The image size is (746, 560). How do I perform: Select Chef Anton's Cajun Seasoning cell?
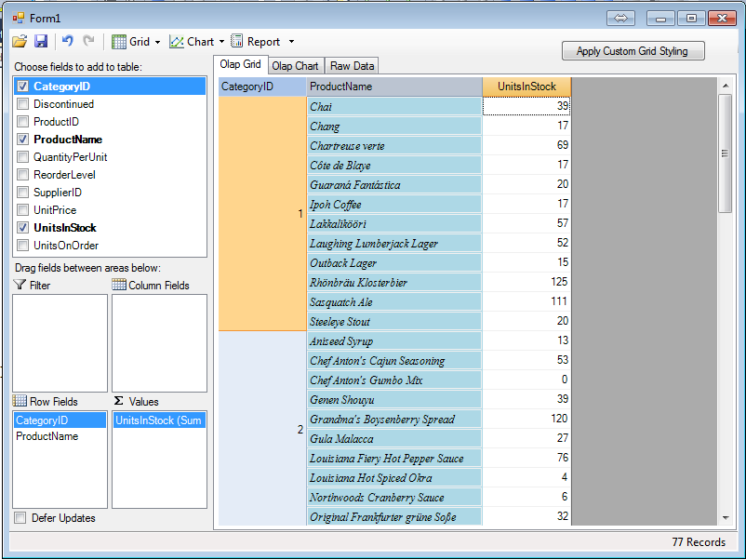click(x=394, y=360)
